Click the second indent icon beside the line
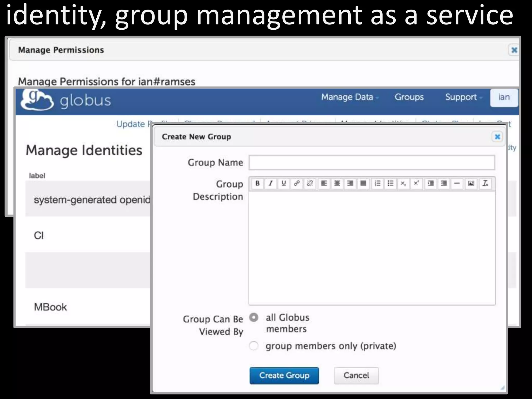This screenshot has width=532, height=399. [444, 183]
